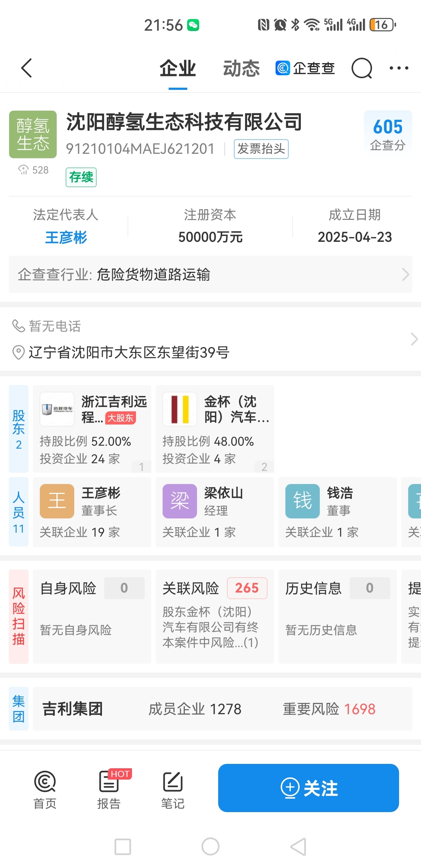This screenshot has height=868, width=421.
Task: Tap founding date 2025-04-23
Action: click(x=355, y=237)
